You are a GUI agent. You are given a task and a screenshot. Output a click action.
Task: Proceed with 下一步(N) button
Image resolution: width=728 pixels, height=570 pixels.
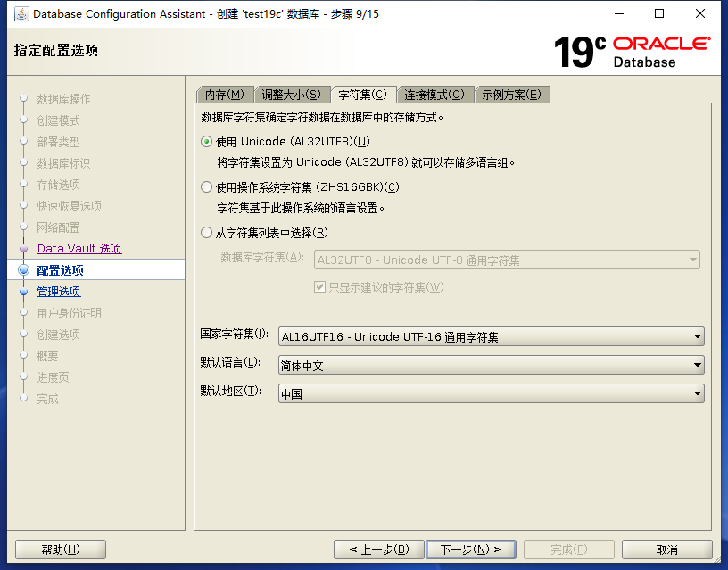471,549
